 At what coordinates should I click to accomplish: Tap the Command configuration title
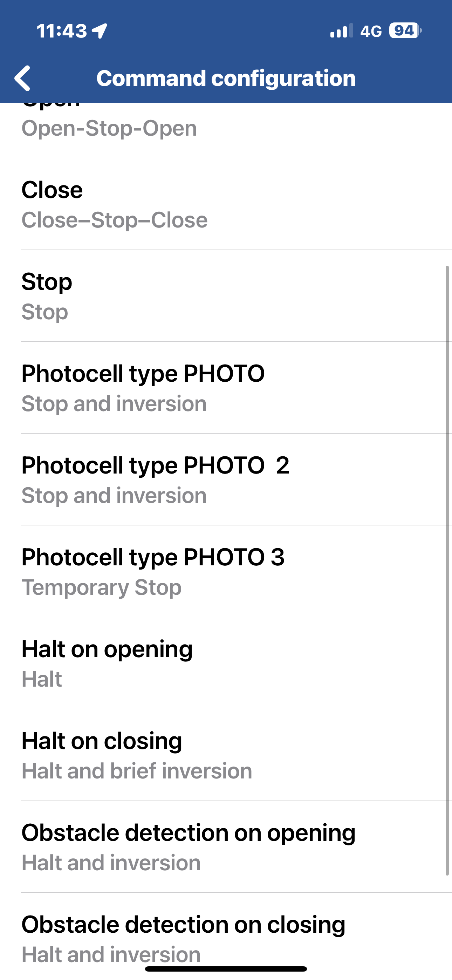tap(226, 79)
